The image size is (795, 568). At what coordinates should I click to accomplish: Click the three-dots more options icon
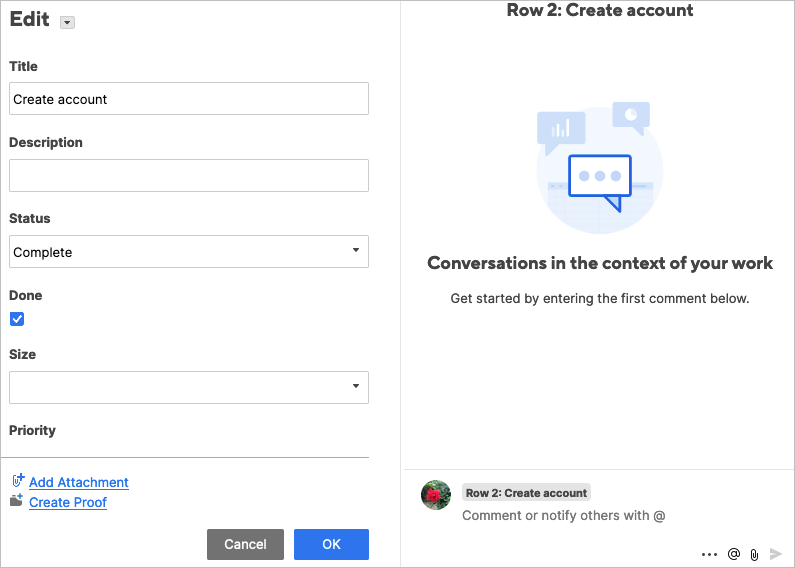coord(709,554)
